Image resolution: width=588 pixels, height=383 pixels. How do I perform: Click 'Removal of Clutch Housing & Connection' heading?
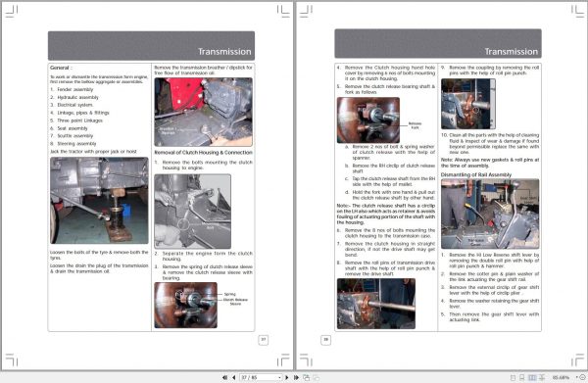coord(203,153)
